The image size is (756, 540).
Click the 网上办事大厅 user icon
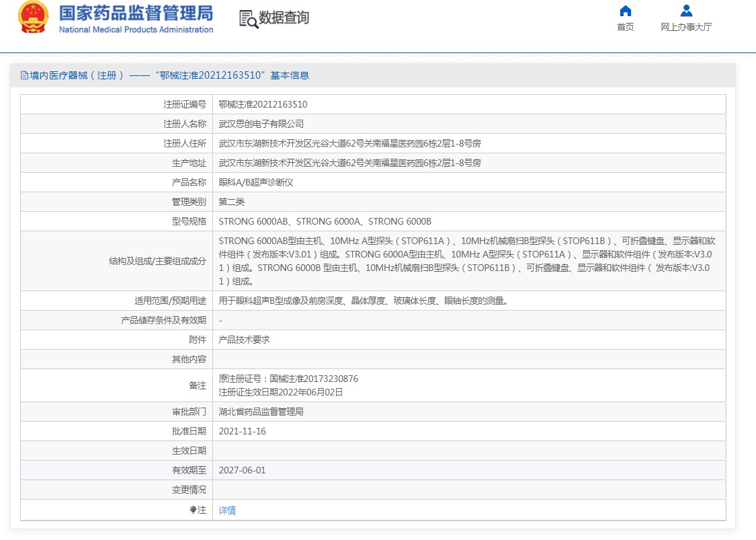(686, 11)
